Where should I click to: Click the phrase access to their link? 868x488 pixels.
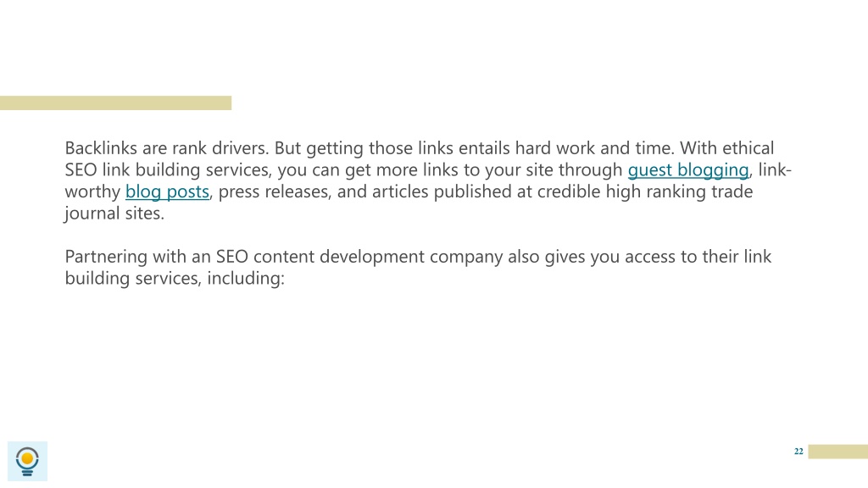(x=698, y=257)
